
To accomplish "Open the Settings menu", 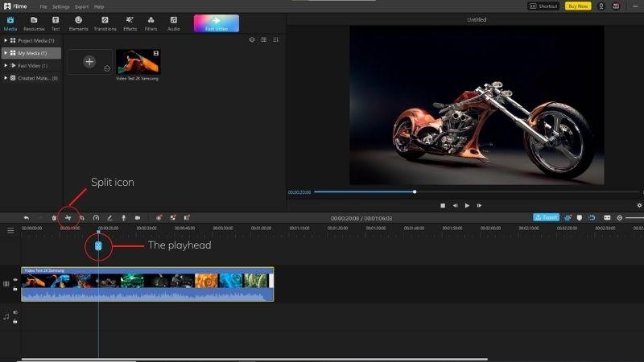I will 61,6.
